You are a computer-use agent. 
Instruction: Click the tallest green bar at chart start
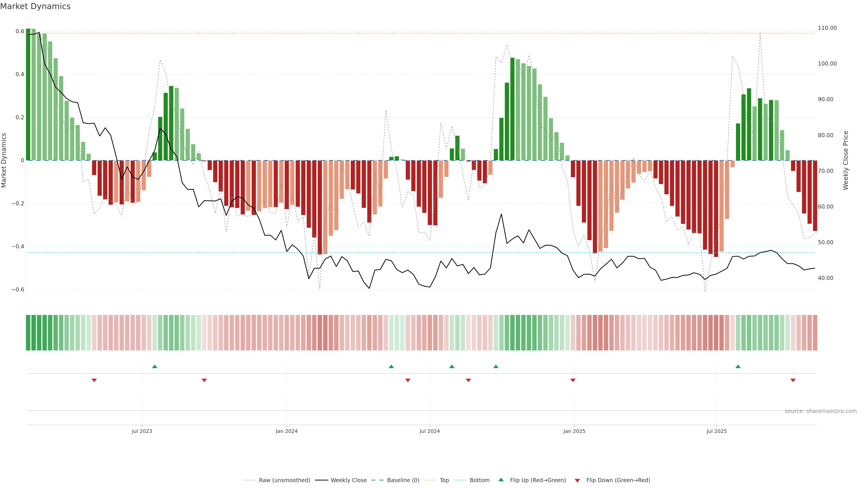[x=28, y=94]
